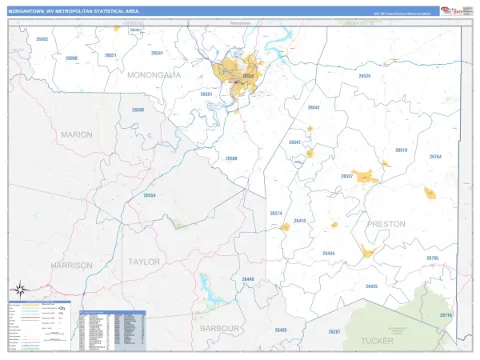Click ZIP code 26374 label
Screen dimensions: 480x360
click(x=276, y=213)
